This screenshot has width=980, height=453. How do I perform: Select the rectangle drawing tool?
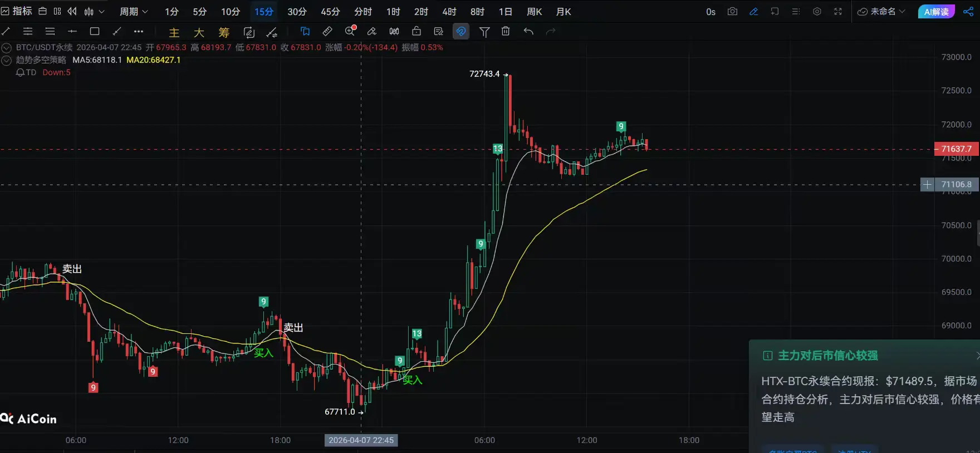click(95, 31)
